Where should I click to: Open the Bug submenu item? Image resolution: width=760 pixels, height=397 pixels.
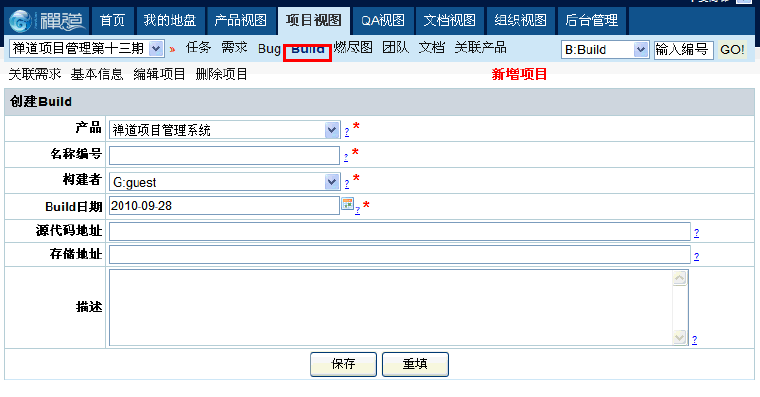(269, 49)
